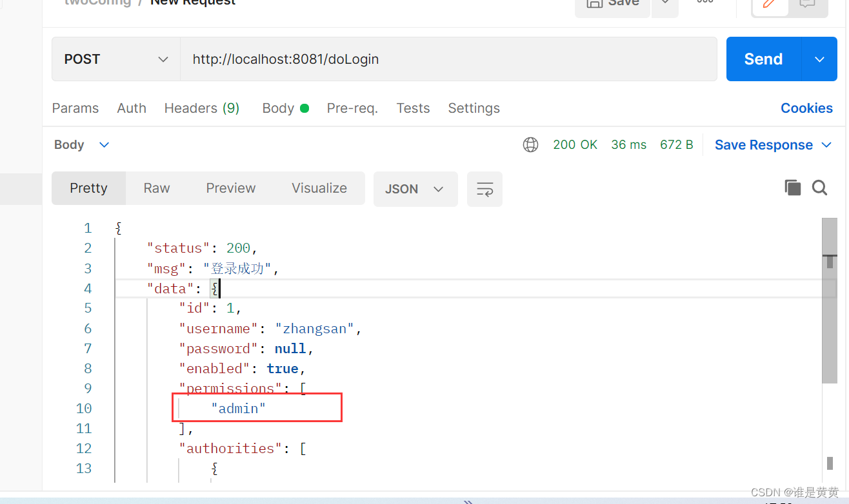Open the POST method dropdown

click(x=116, y=59)
